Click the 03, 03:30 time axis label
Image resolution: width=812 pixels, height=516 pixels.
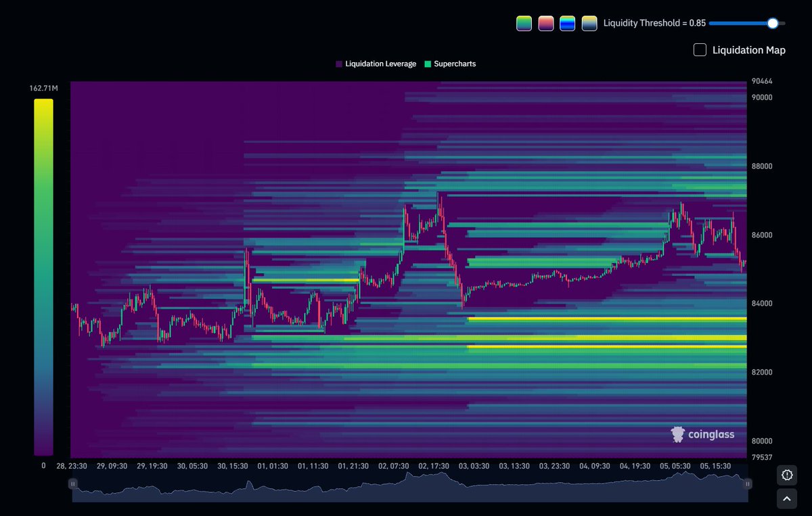(x=474, y=466)
